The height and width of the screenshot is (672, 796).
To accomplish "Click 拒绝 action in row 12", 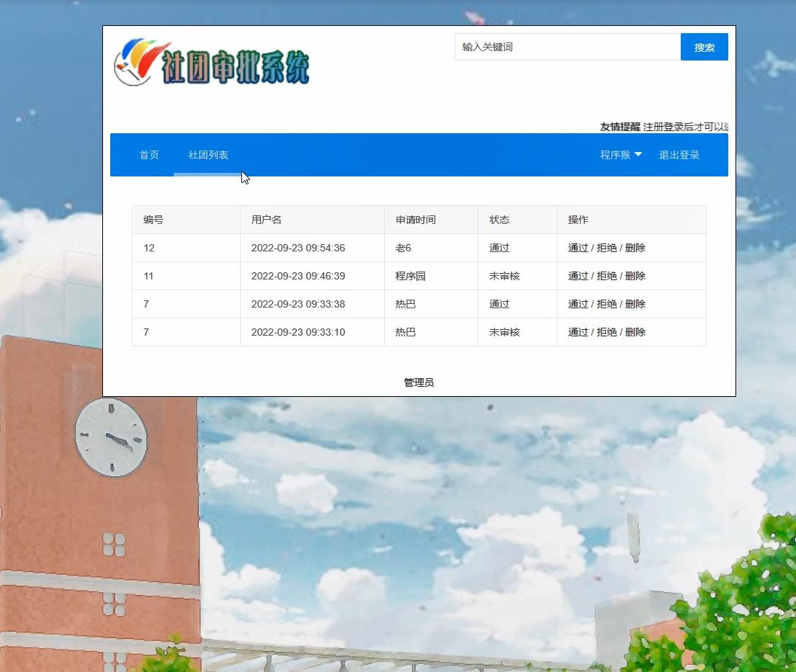I will click(607, 248).
